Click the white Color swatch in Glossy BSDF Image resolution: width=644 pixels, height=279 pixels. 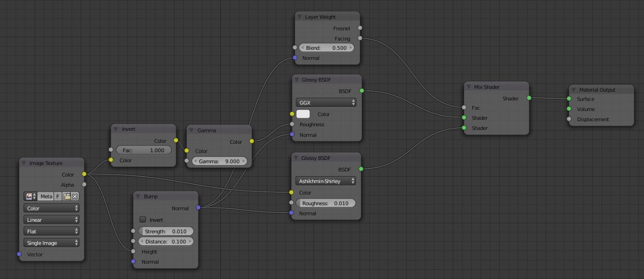pyautogui.click(x=303, y=114)
